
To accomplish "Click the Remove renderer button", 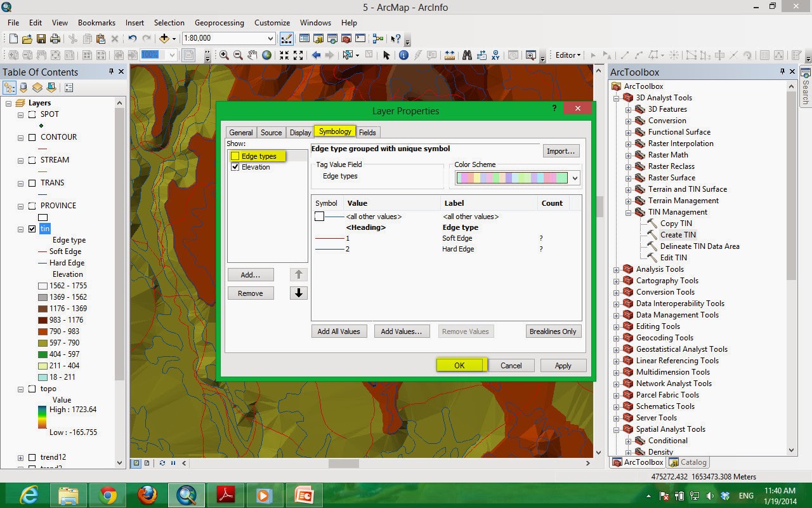I will tap(251, 293).
